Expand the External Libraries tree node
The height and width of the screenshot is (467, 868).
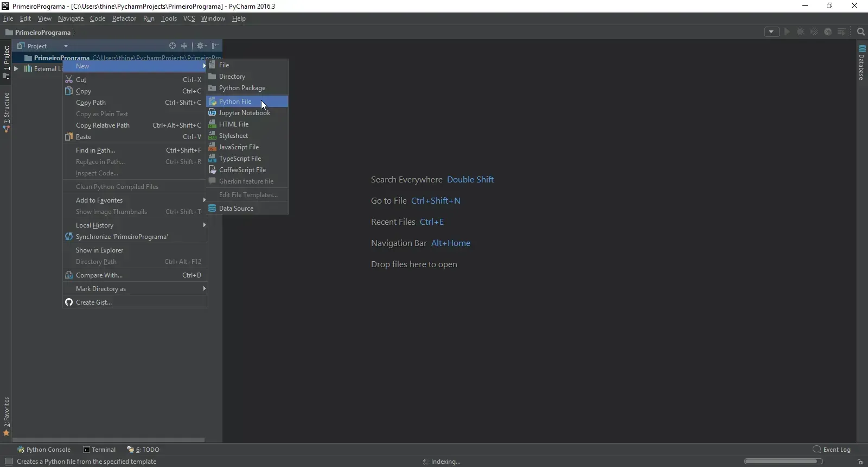tap(16, 69)
